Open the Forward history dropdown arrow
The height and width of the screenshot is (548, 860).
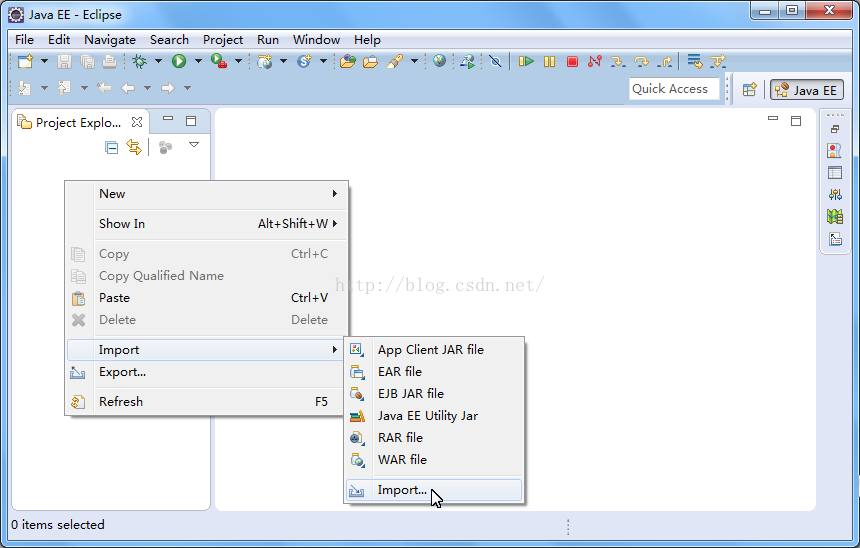tap(188, 88)
